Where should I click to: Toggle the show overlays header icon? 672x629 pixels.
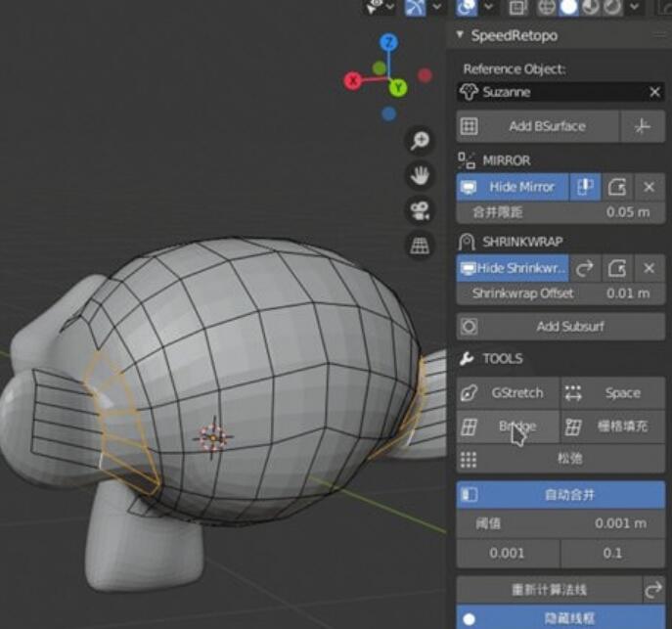(x=467, y=7)
